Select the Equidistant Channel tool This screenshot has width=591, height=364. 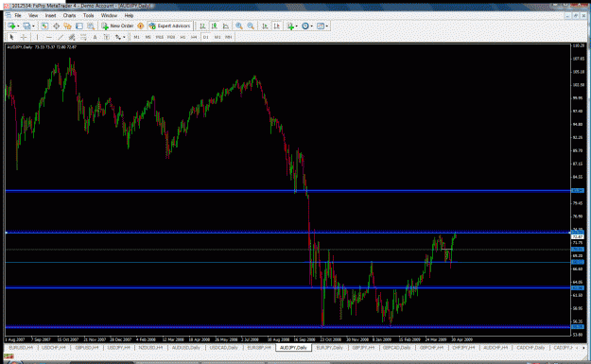pos(72,37)
